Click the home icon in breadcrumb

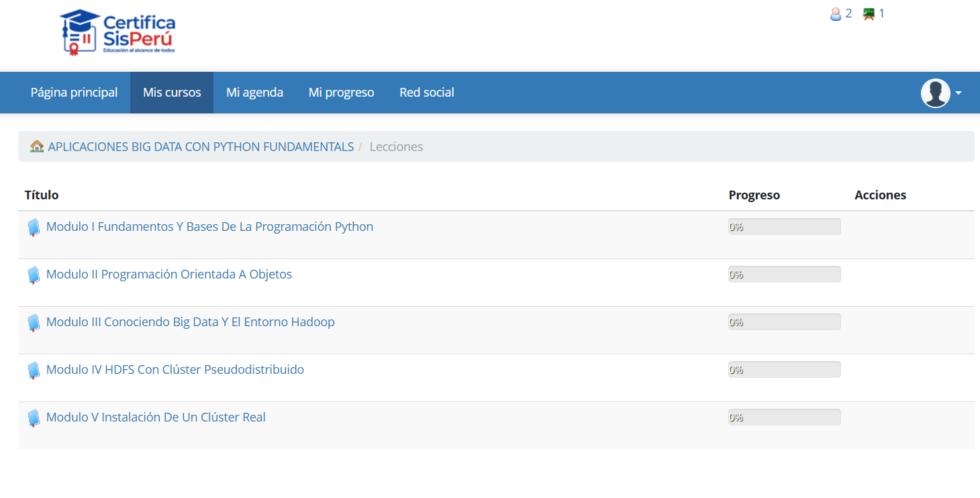(37, 147)
